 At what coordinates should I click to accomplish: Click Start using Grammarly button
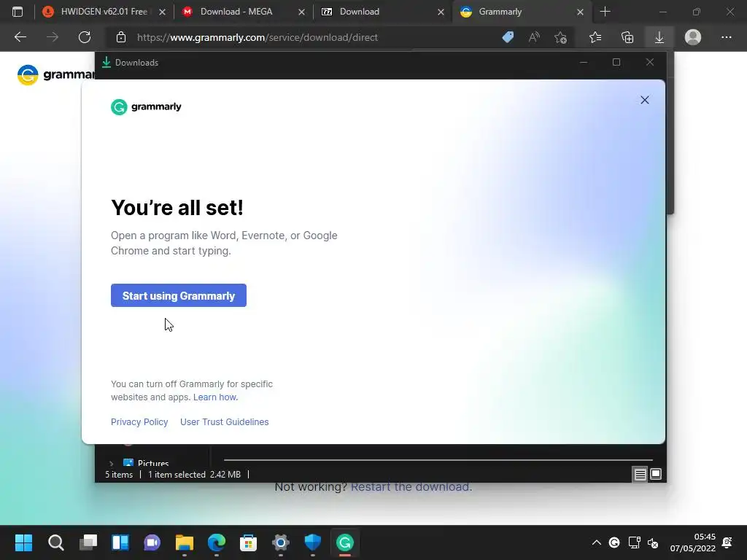(178, 295)
